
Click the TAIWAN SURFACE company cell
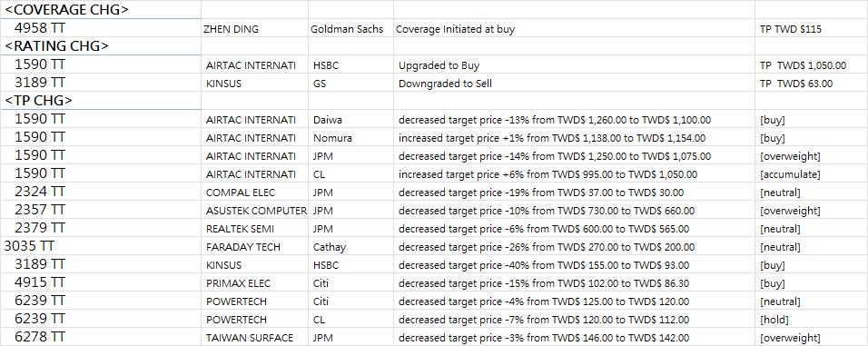coord(254,338)
